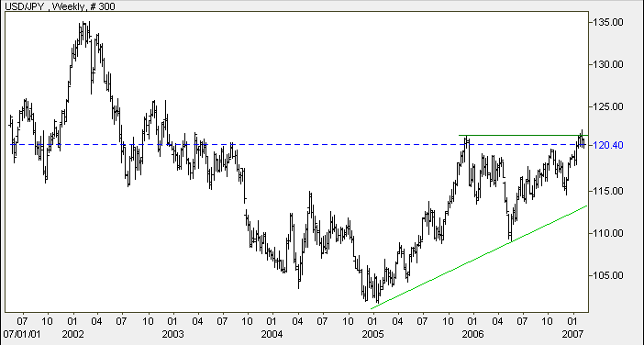The width and height of the screenshot is (644, 345).
Task: Select the light green rising trendline
Action: pos(479,258)
